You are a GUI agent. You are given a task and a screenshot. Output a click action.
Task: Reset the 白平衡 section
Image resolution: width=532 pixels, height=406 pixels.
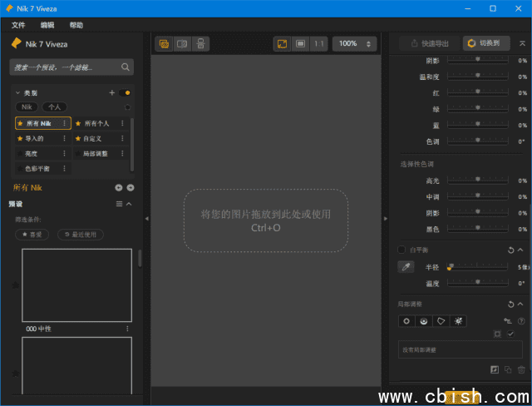pos(510,250)
